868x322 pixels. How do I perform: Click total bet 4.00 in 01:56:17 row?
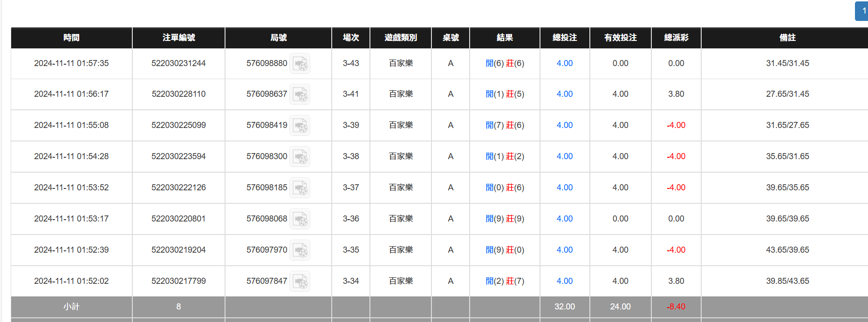pyautogui.click(x=564, y=94)
